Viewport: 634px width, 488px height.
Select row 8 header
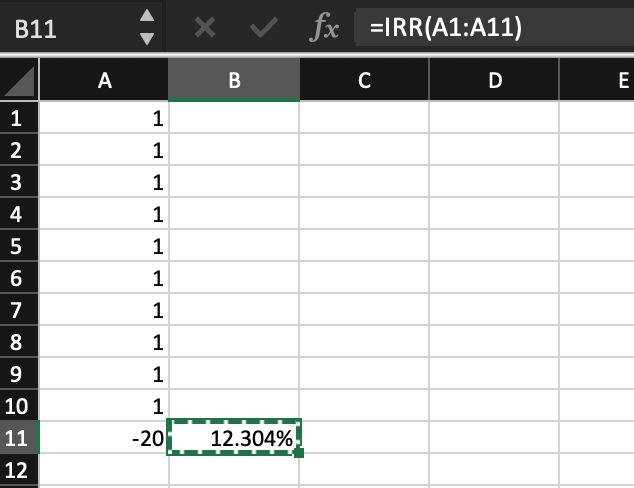pyautogui.click(x=19, y=342)
